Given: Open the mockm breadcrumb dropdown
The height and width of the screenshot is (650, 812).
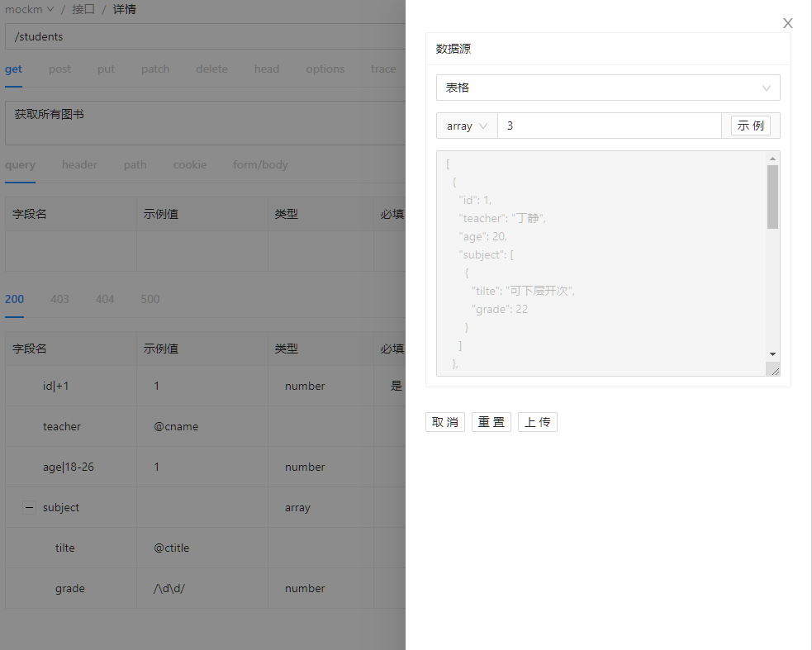Looking at the screenshot, I should pos(30,10).
